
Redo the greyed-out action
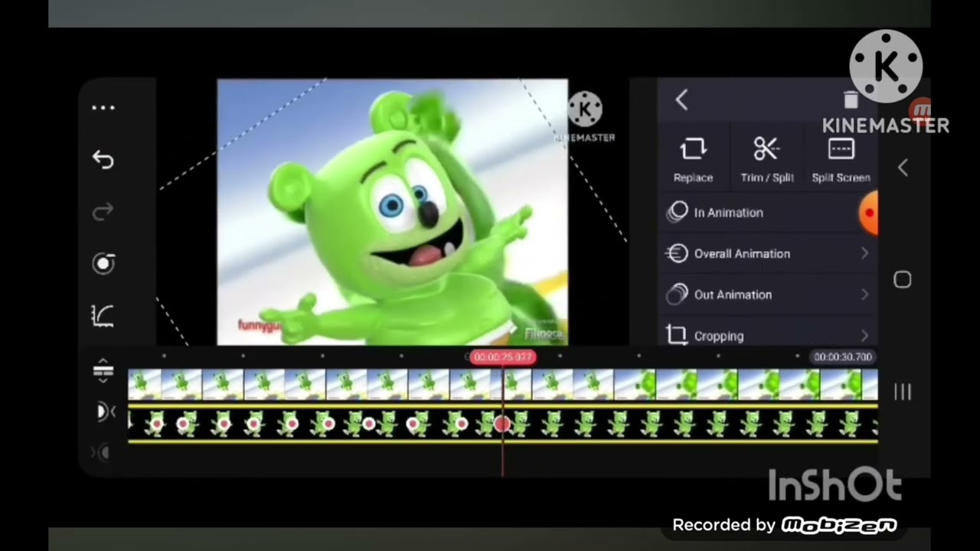103,211
